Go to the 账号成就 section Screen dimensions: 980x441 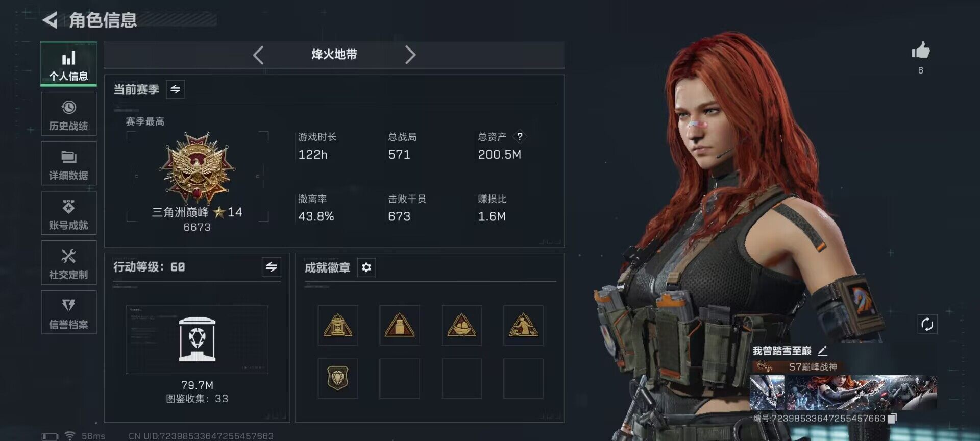point(69,213)
